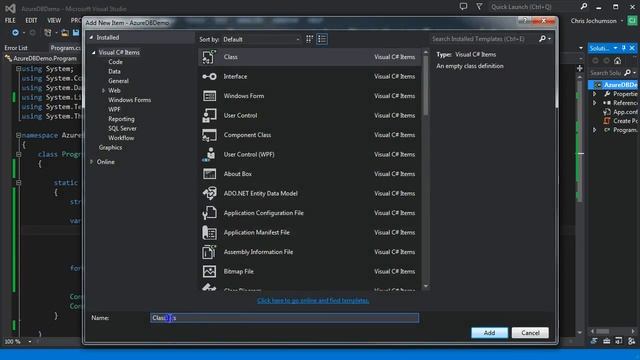
Task: Choose the Bitmap File template icon
Action: coord(209,271)
